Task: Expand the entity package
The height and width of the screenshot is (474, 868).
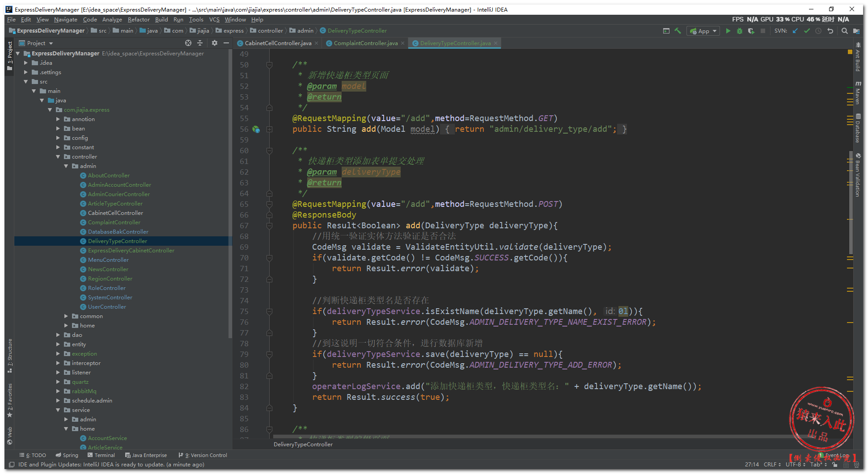Action: coord(58,344)
